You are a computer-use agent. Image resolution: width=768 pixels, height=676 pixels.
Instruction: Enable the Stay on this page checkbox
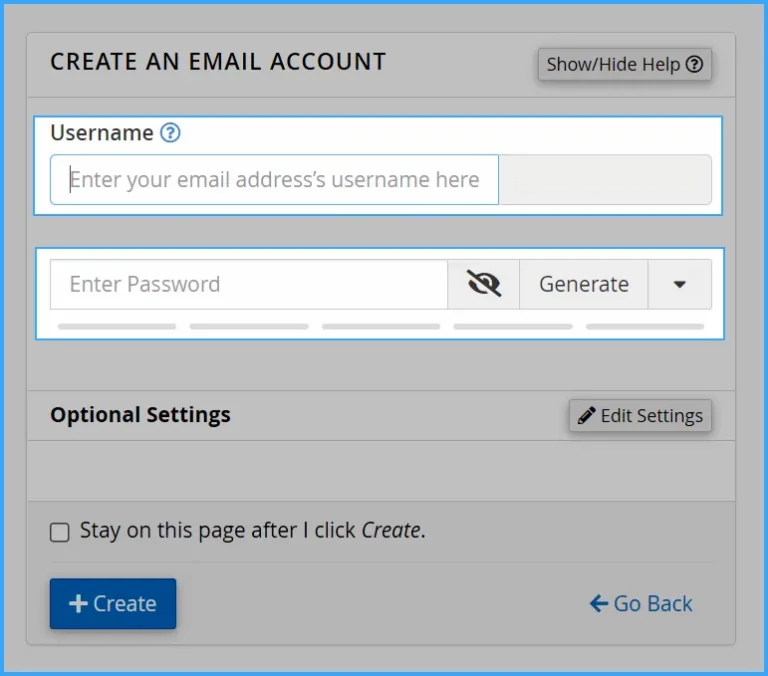coord(60,532)
